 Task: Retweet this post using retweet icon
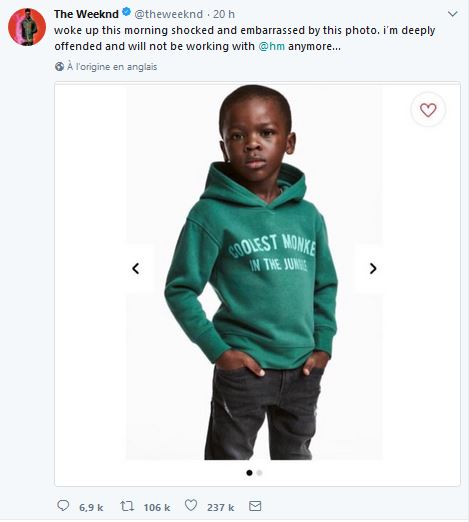(127, 506)
